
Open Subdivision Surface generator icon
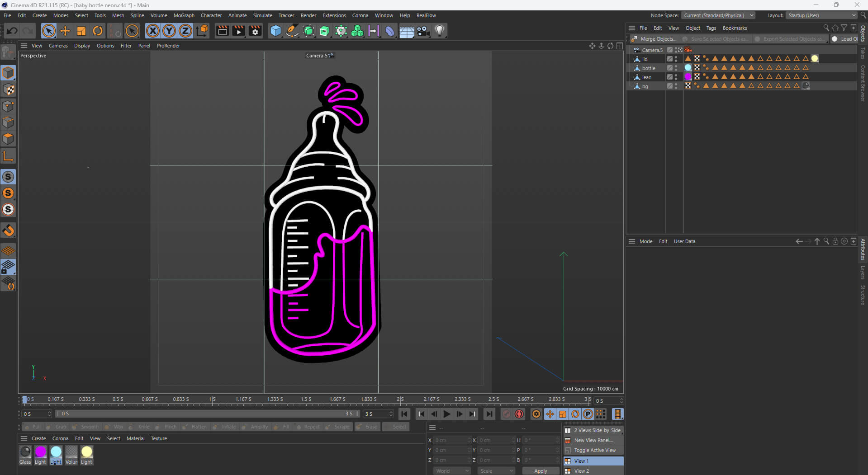(x=308, y=31)
